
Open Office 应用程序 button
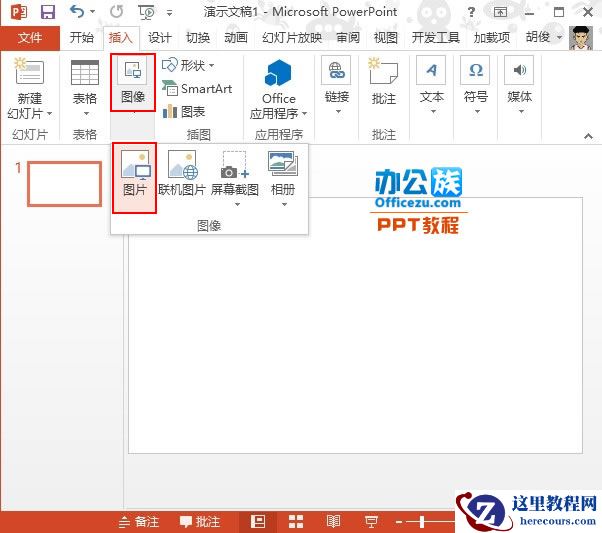(278, 88)
